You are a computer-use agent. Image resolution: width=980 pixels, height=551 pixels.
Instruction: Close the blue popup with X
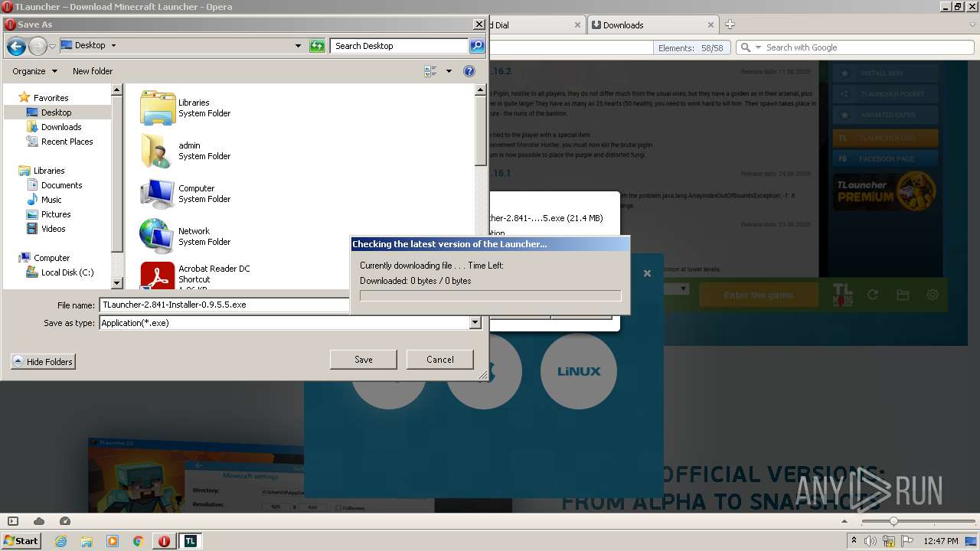pos(647,273)
